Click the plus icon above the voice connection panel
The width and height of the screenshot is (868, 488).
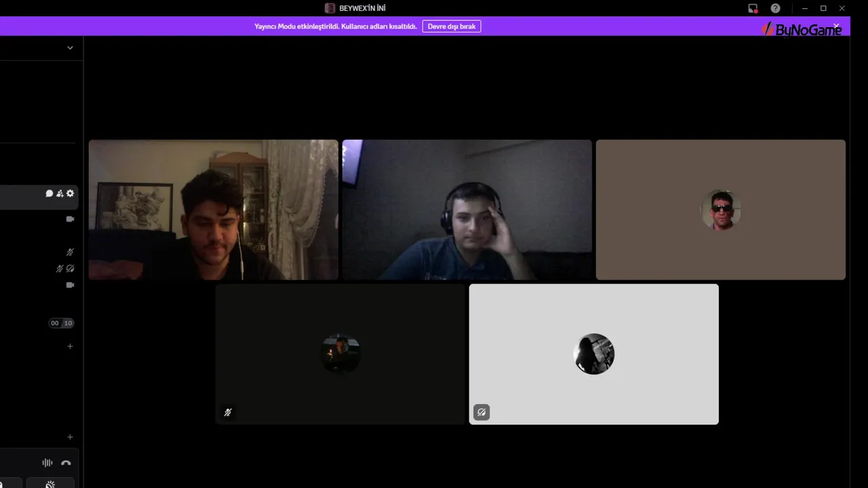click(70, 437)
